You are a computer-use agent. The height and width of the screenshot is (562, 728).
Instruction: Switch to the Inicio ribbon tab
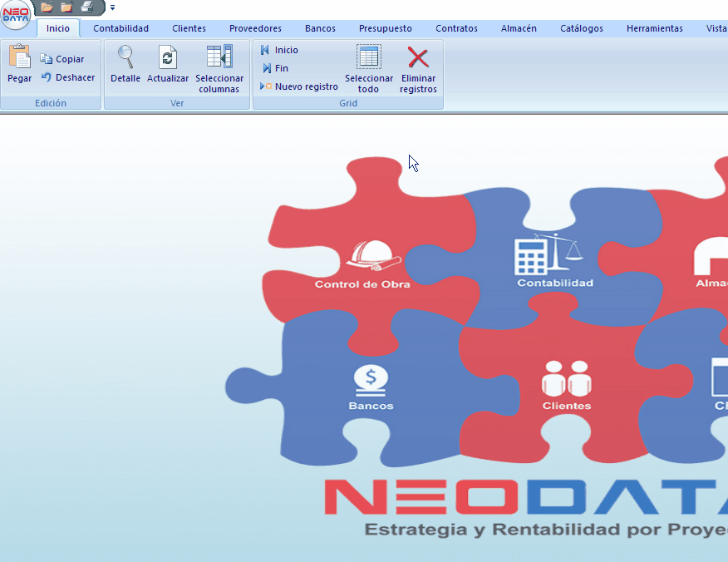click(x=58, y=28)
